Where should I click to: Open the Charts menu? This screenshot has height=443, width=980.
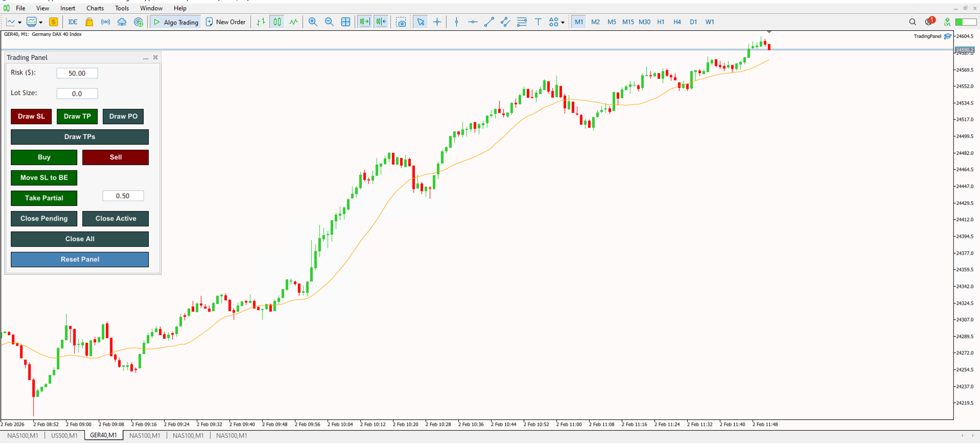pyautogui.click(x=95, y=8)
